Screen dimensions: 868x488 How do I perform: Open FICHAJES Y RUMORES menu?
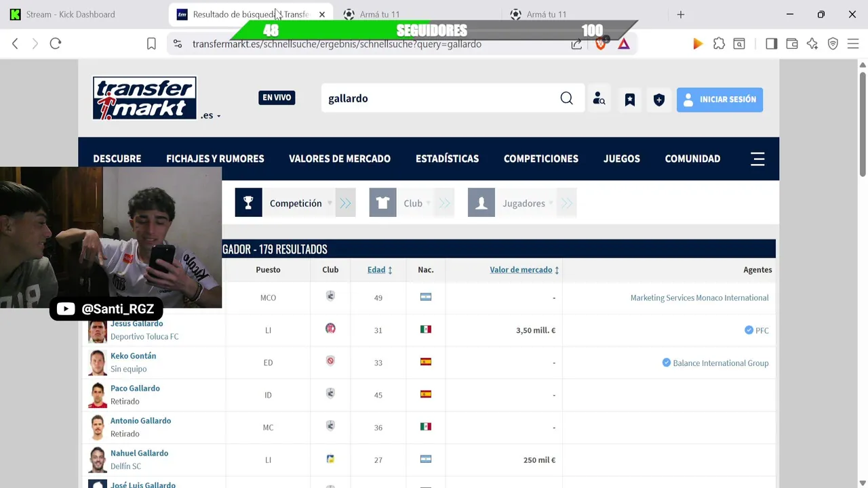(215, 159)
